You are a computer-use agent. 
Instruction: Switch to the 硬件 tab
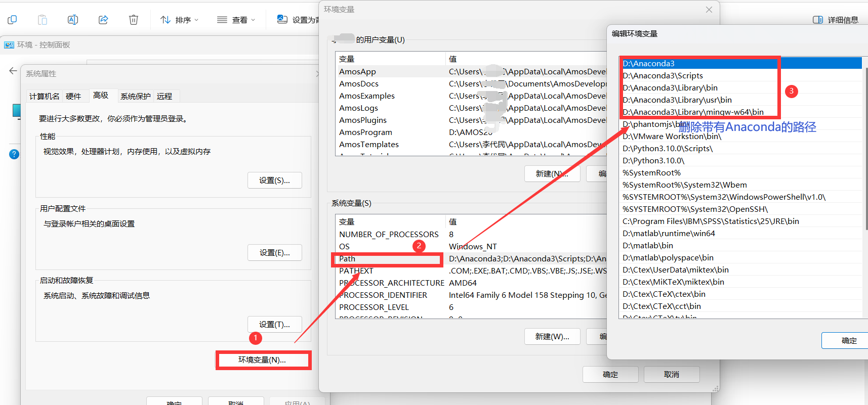point(73,96)
